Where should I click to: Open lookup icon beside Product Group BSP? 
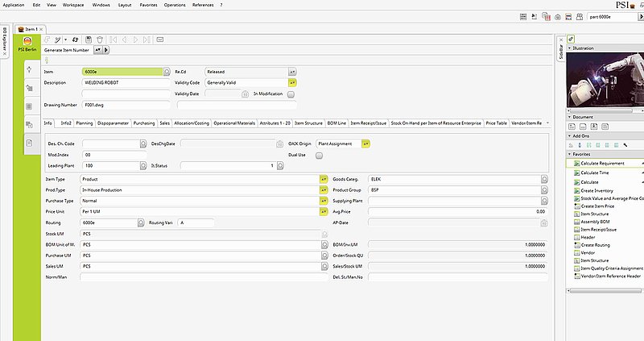click(544, 190)
